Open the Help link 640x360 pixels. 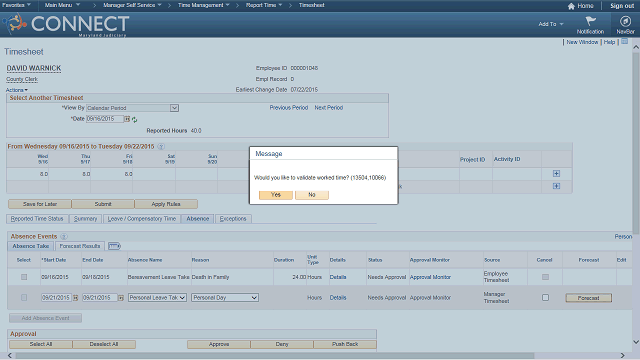[609, 42]
